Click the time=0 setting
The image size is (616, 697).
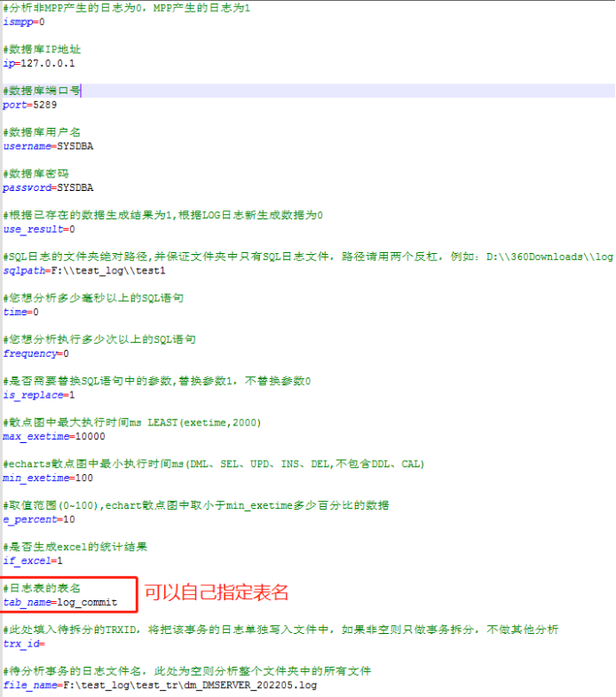pos(20,312)
